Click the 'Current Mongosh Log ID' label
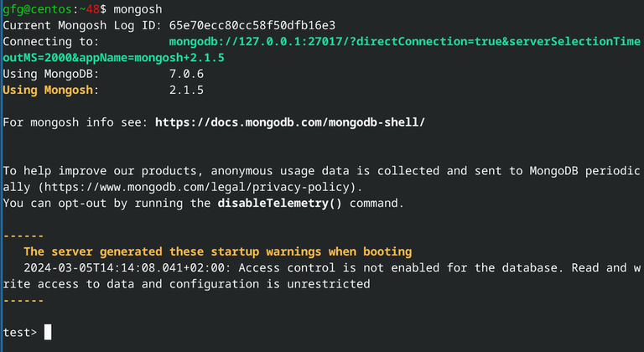Screen dimensions: 644x352 click(75, 25)
